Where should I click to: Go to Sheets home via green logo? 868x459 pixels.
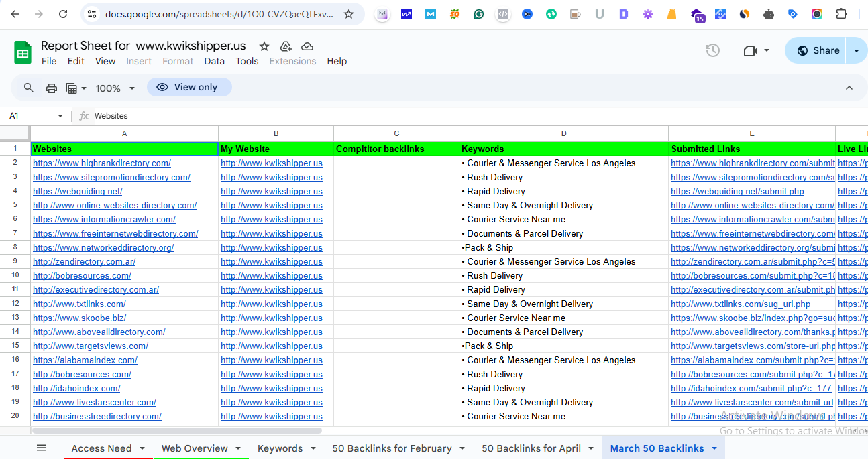click(23, 52)
